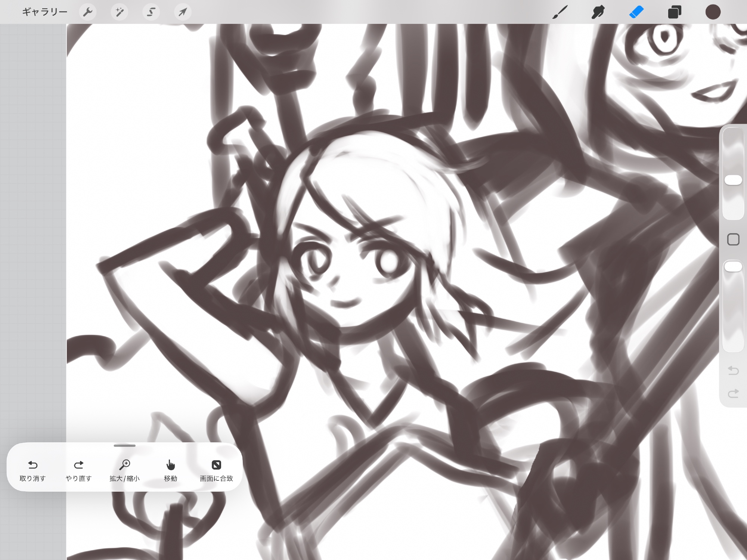Open the Gallery (ギャラリー) view

[x=44, y=12]
